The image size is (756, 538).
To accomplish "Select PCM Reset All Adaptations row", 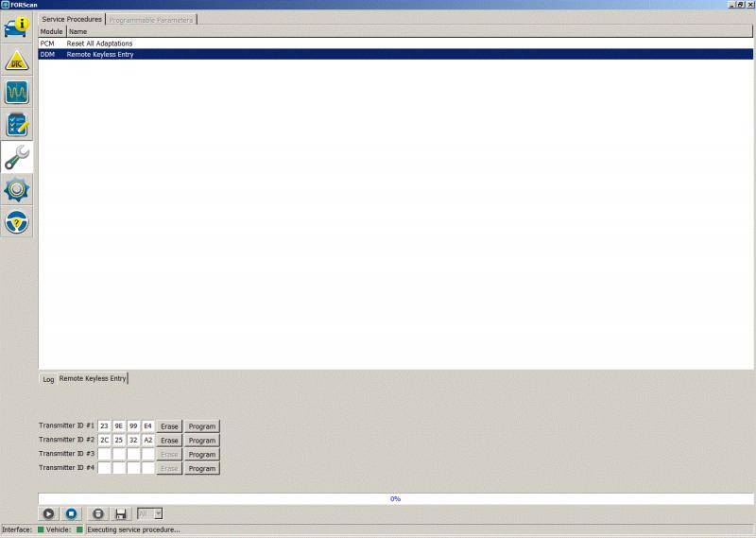I will coord(99,43).
